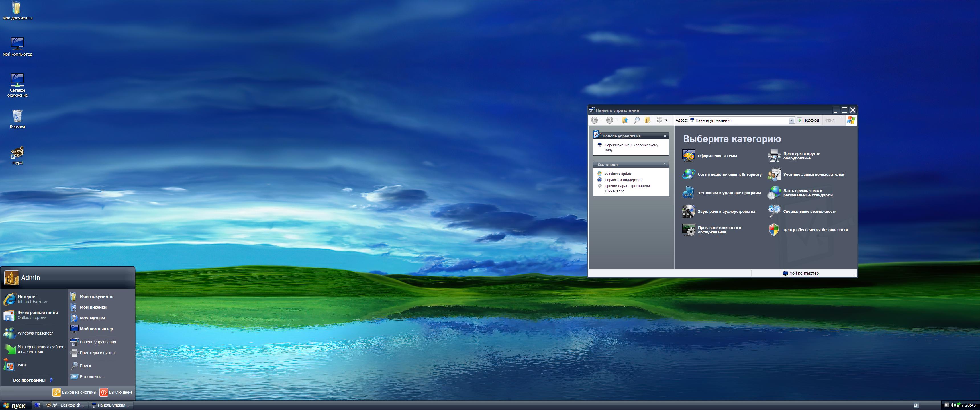980x410 pixels.
Task: Click into the Адрес address field
Action: (x=738, y=120)
